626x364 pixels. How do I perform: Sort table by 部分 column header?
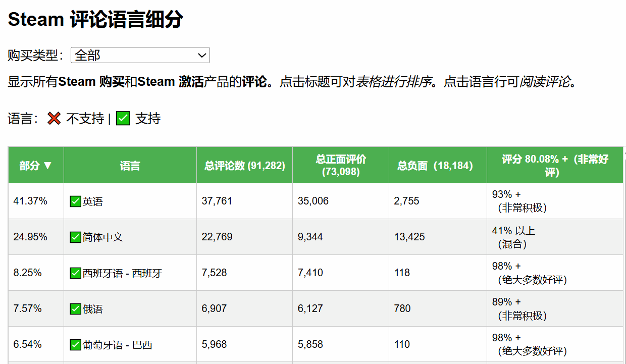pyautogui.click(x=36, y=165)
